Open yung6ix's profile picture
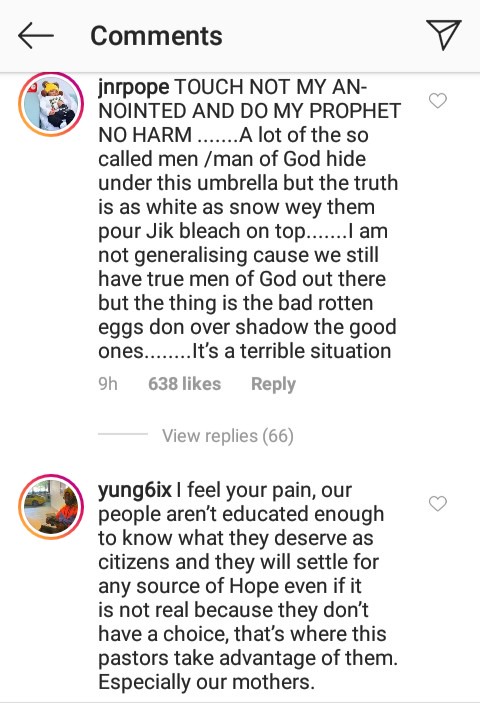Screen dimensions: 480x706 pyautogui.click(x=51, y=507)
